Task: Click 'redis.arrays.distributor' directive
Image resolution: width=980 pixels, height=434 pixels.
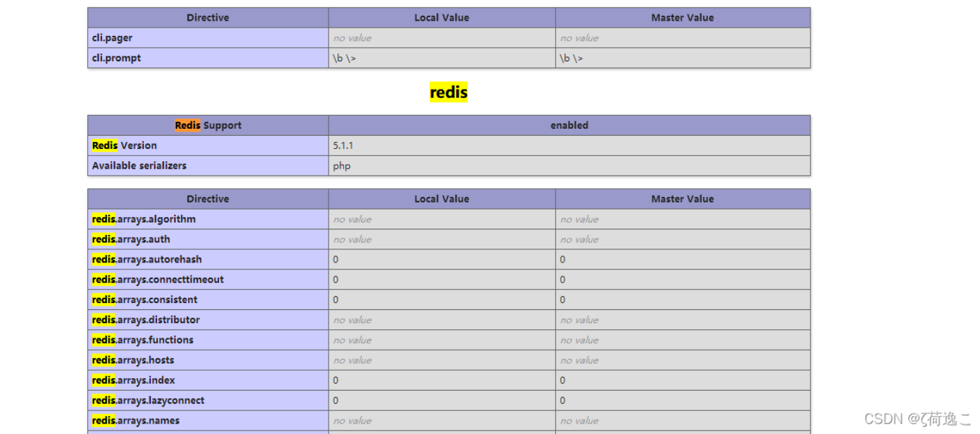Action: 208,320
